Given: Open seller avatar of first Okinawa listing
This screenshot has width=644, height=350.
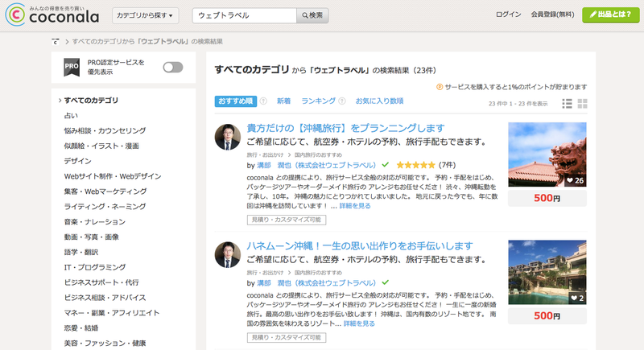Looking at the screenshot, I should coord(228,138).
